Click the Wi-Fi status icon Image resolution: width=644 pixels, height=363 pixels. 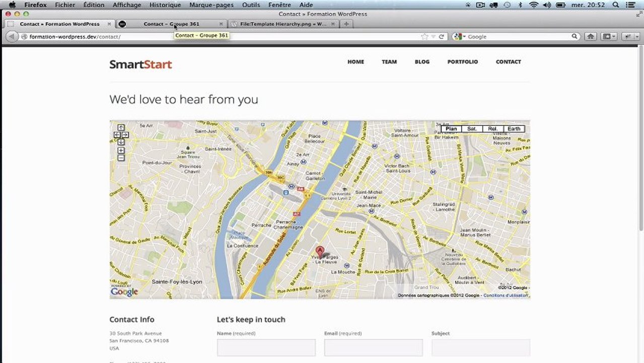533,5
